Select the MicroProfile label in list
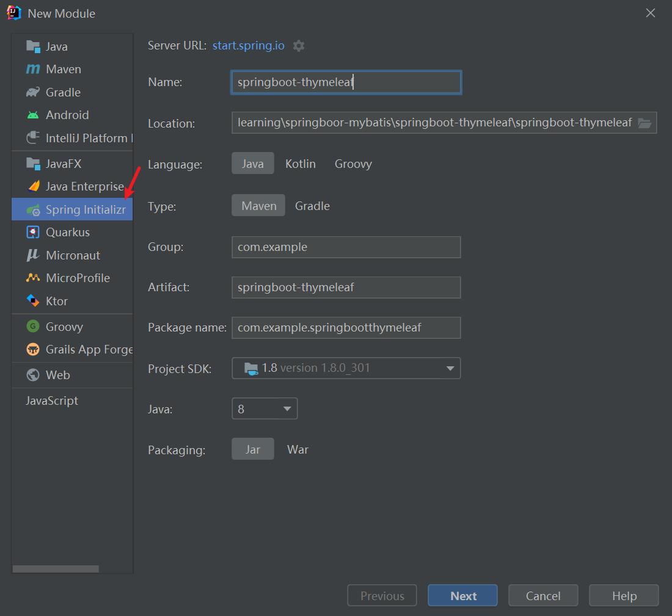 tap(78, 278)
